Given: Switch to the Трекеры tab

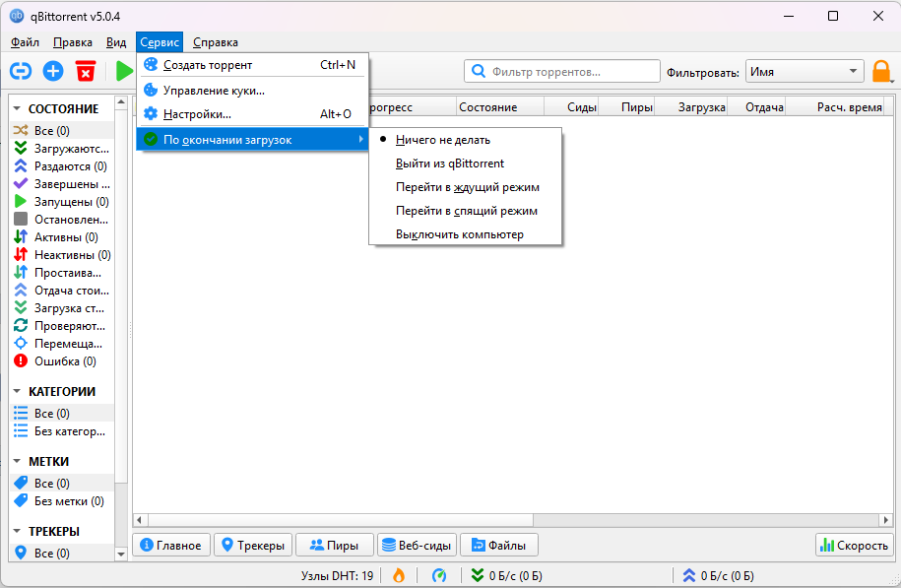Looking at the screenshot, I should pyautogui.click(x=253, y=545).
